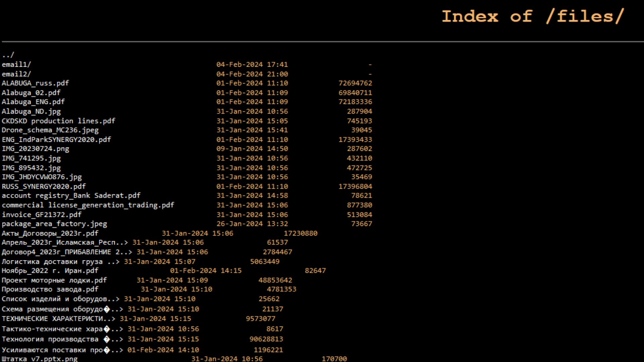Open ALABUGA_russ.pdf
This screenshot has width=644, height=362.
(35, 83)
